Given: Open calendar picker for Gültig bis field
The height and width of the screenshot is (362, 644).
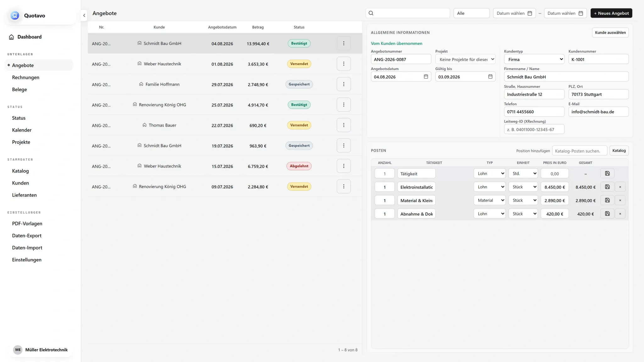Looking at the screenshot, I should [x=490, y=77].
